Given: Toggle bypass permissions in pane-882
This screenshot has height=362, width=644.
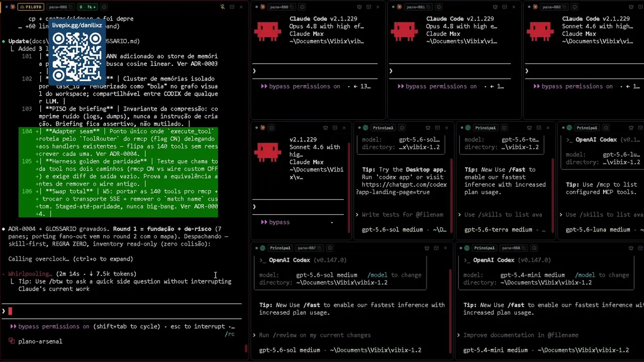Looking at the screenshot, I should pyautogui.click(x=573, y=86).
